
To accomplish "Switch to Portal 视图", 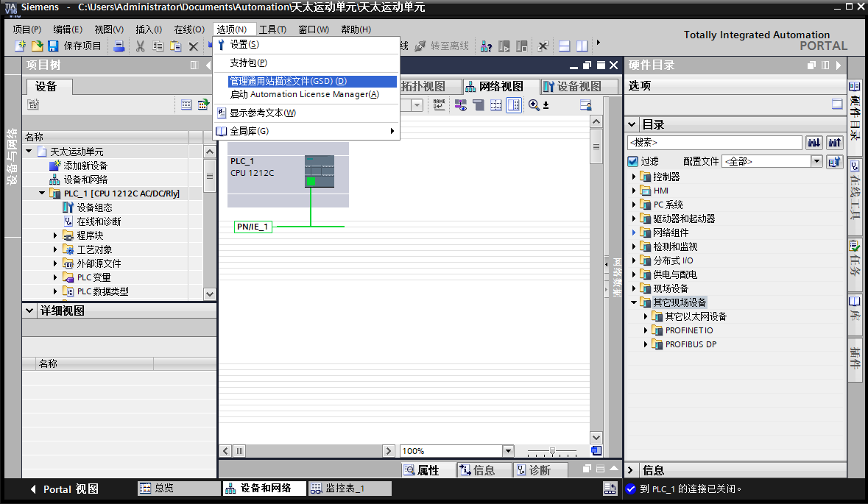I will click(64, 489).
